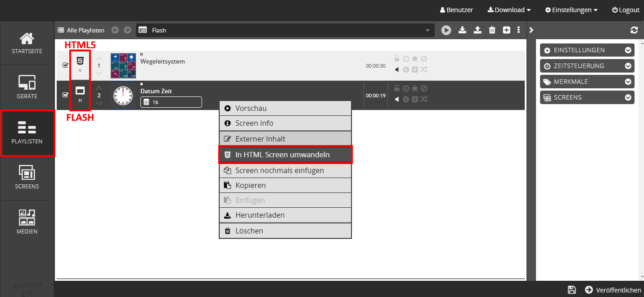The image size is (644, 297).
Task: Expand the ZEITSTEUERUNG panel
Action: 587,66
